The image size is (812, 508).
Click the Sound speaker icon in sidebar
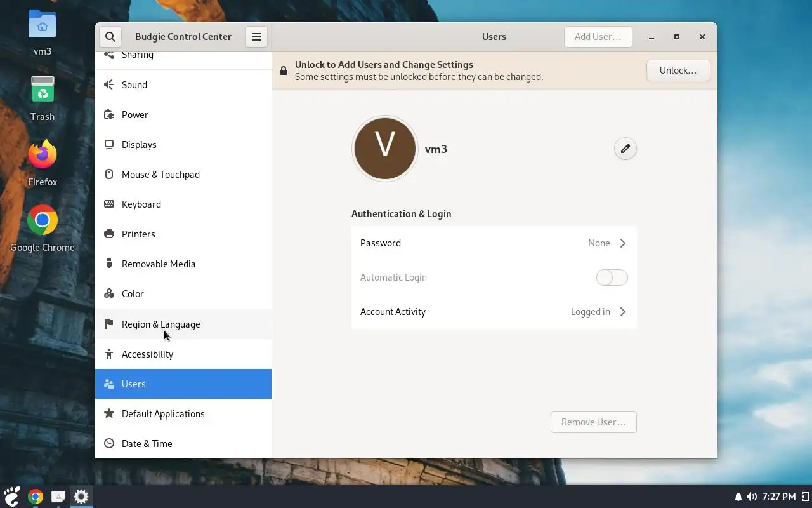click(x=109, y=84)
